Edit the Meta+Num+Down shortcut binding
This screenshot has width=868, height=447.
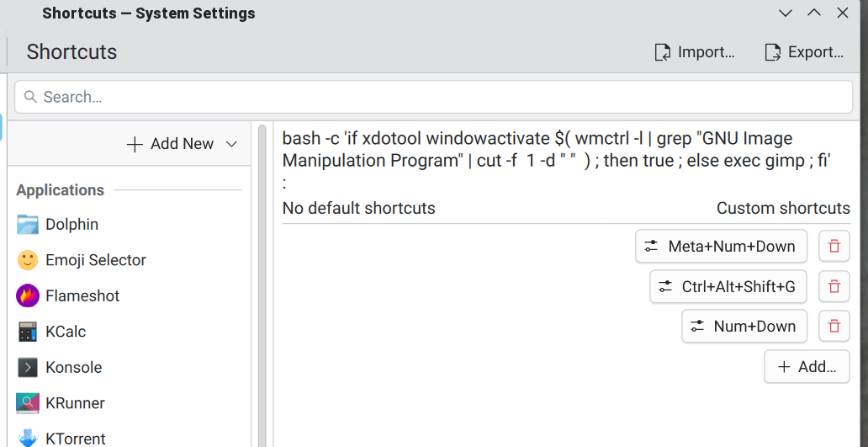721,247
